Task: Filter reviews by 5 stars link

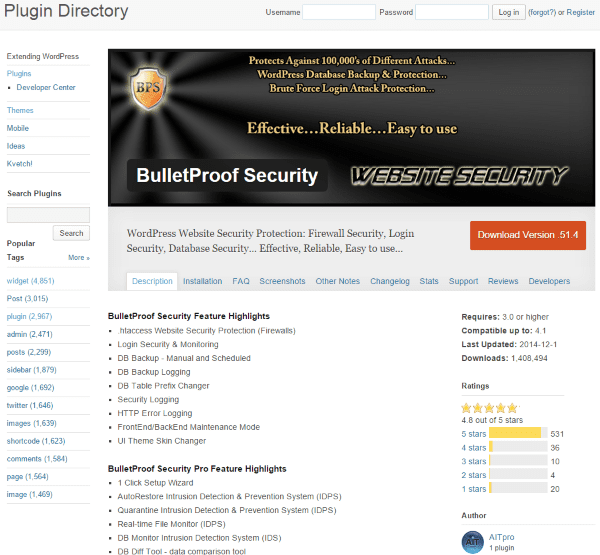Action: coord(473,434)
